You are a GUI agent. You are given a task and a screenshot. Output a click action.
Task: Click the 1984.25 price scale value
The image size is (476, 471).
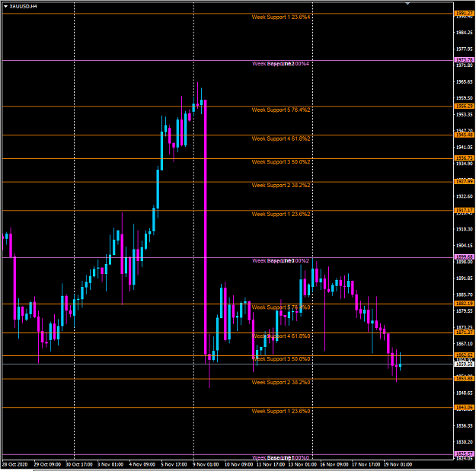[465, 33]
